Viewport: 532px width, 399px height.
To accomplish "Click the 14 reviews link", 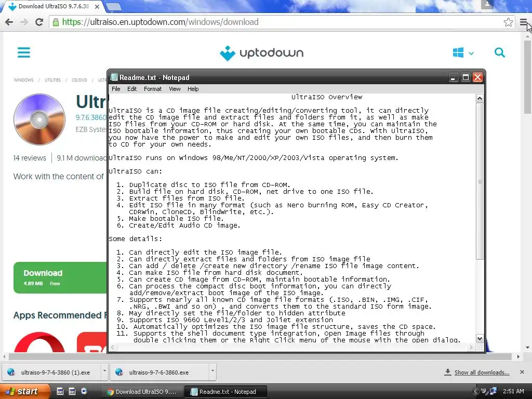I will (30, 158).
